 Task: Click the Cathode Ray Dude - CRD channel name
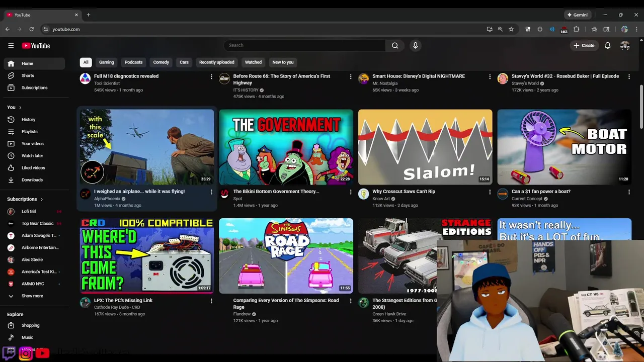pyautogui.click(x=117, y=307)
